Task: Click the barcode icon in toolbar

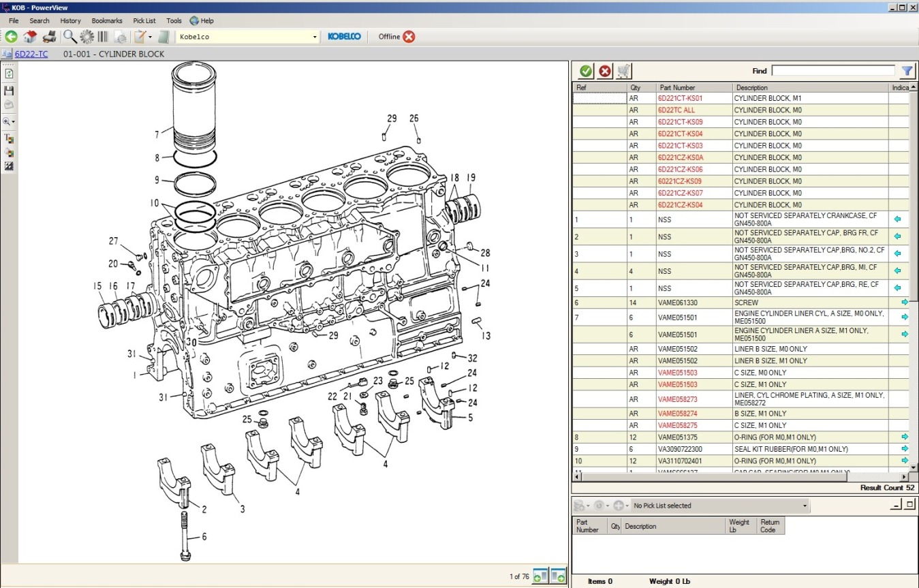Action: click(104, 37)
